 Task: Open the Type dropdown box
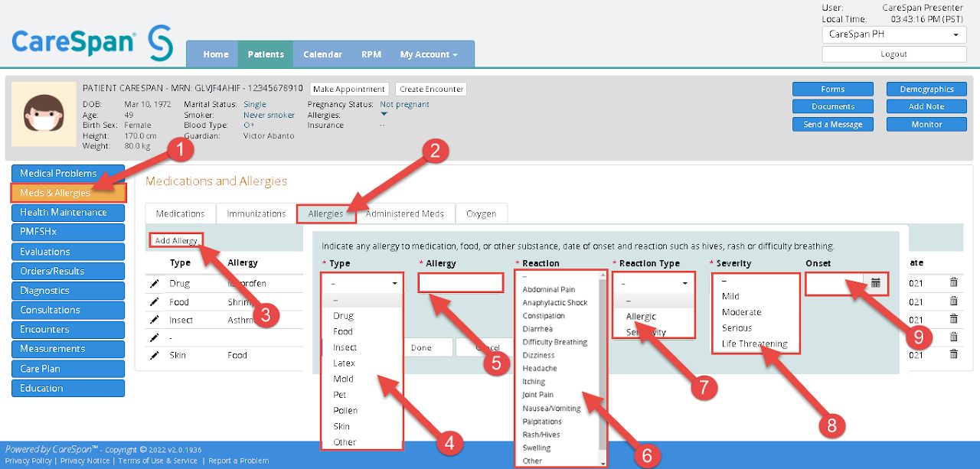point(362,282)
